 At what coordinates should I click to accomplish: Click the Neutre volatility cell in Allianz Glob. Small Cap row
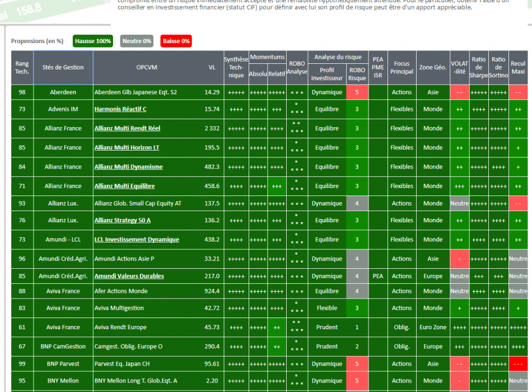coord(459,204)
